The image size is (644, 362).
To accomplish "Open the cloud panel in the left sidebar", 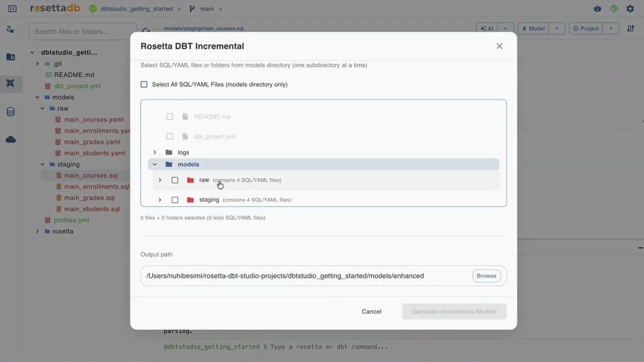I will click(x=11, y=139).
